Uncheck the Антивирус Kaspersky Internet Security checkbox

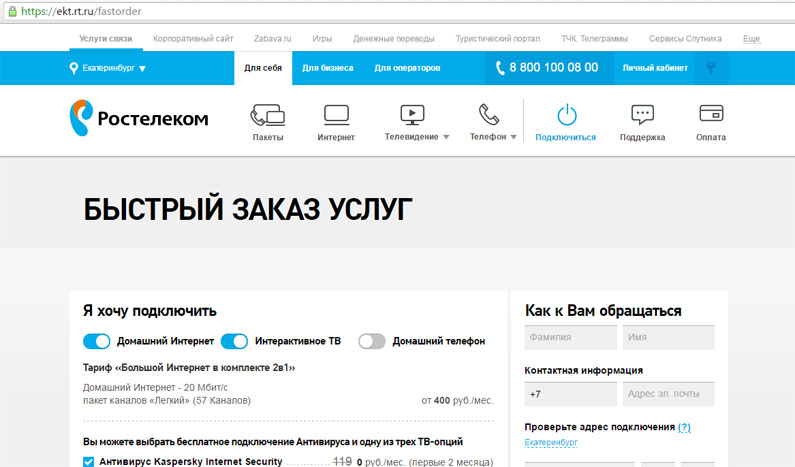pos(88,462)
